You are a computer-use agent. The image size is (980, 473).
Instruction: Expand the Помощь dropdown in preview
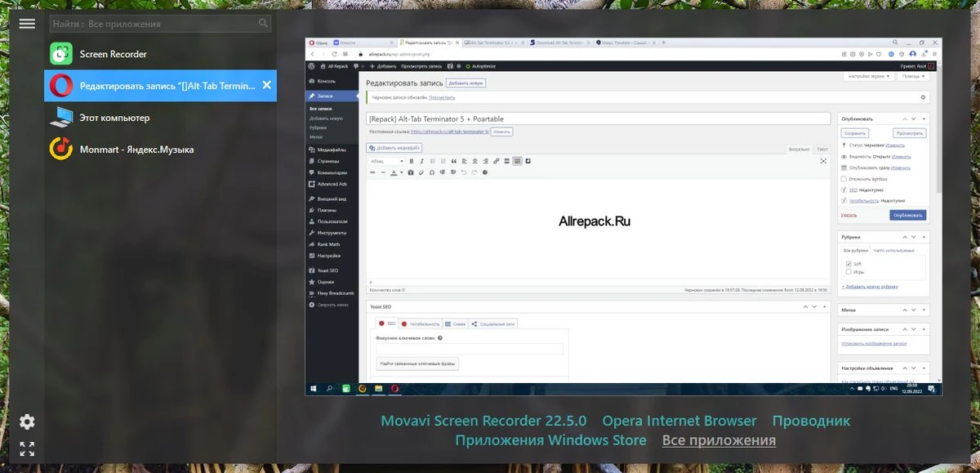(914, 76)
